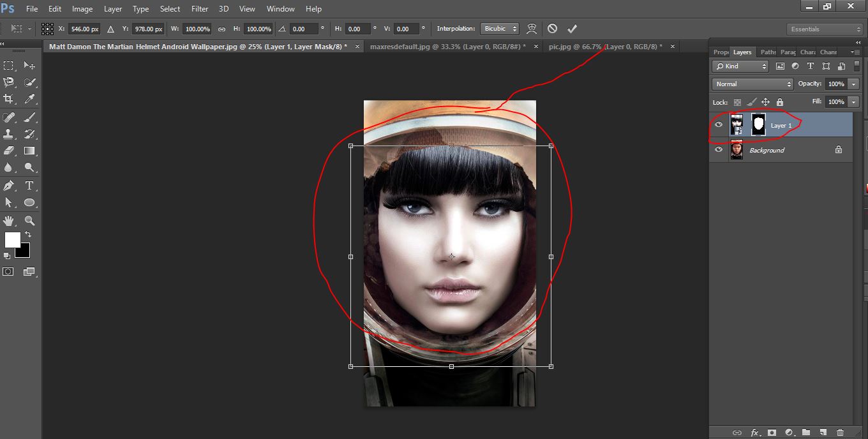868x439 pixels.
Task: Delete layer using the trash icon
Action: [840, 433]
